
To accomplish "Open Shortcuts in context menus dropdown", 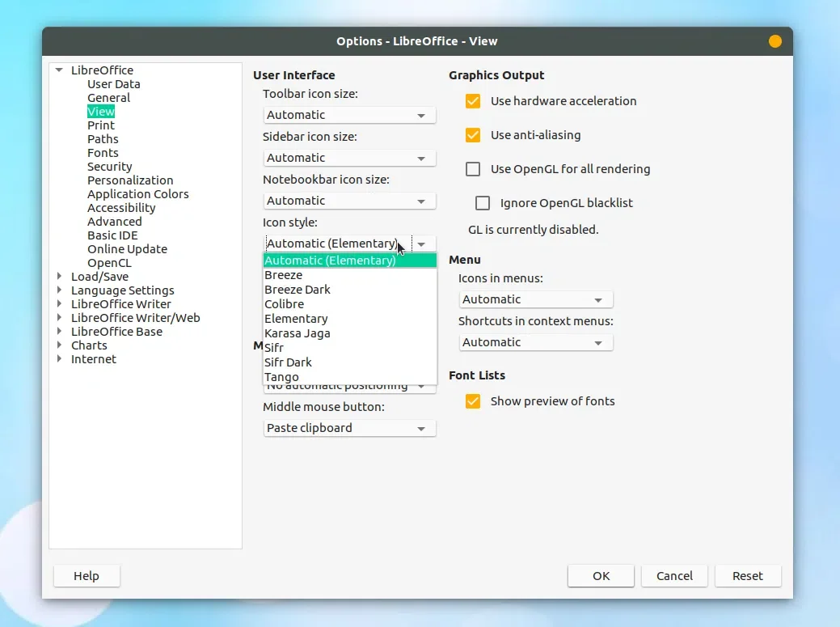I will (536, 342).
